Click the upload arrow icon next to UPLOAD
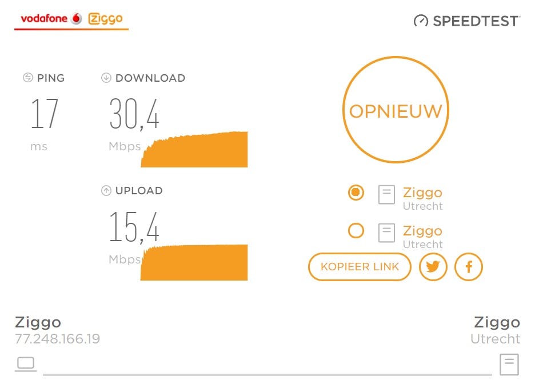 [106, 190]
